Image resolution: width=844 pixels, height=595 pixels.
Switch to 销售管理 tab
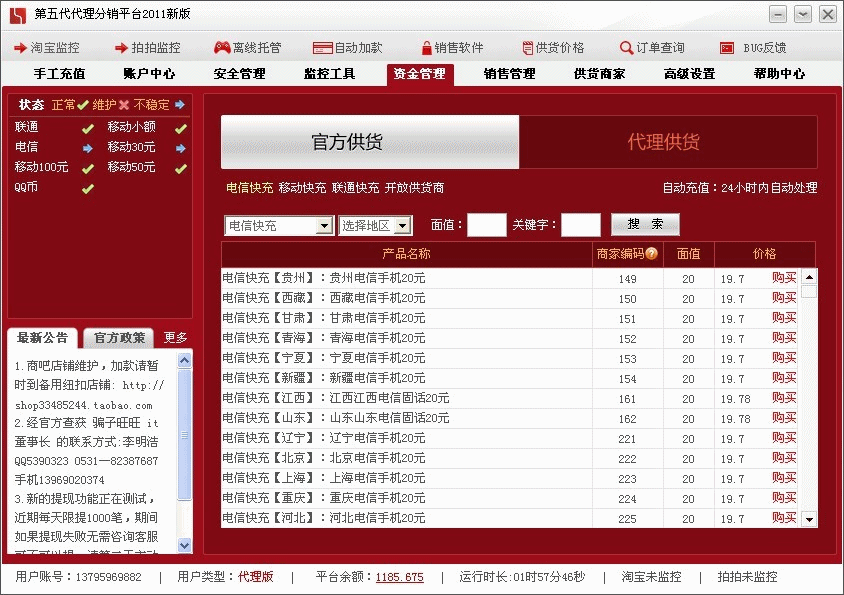pyautogui.click(x=509, y=74)
